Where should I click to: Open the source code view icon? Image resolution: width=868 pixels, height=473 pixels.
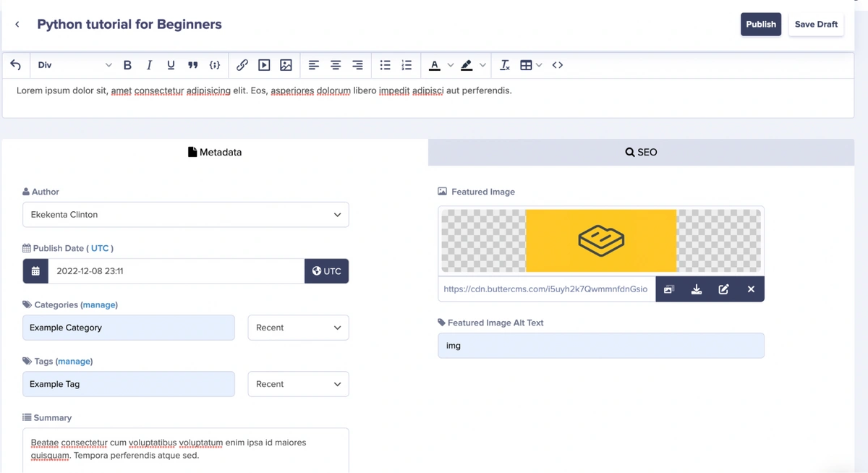(558, 65)
